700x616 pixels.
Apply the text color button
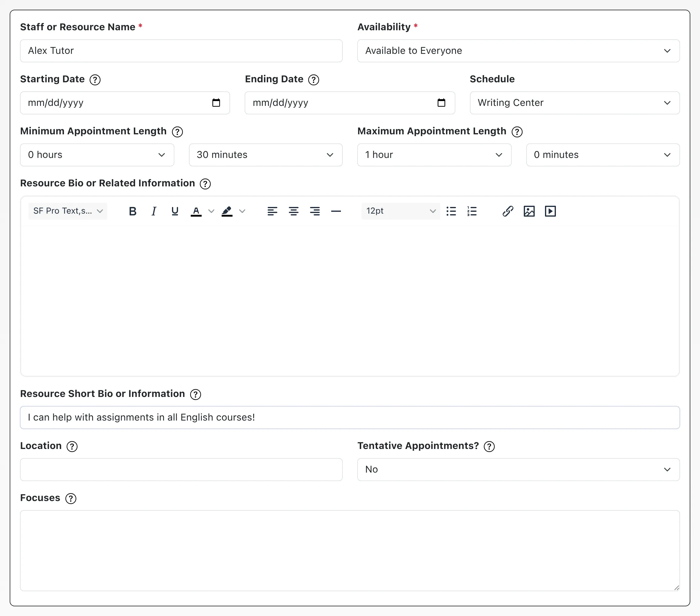196,211
